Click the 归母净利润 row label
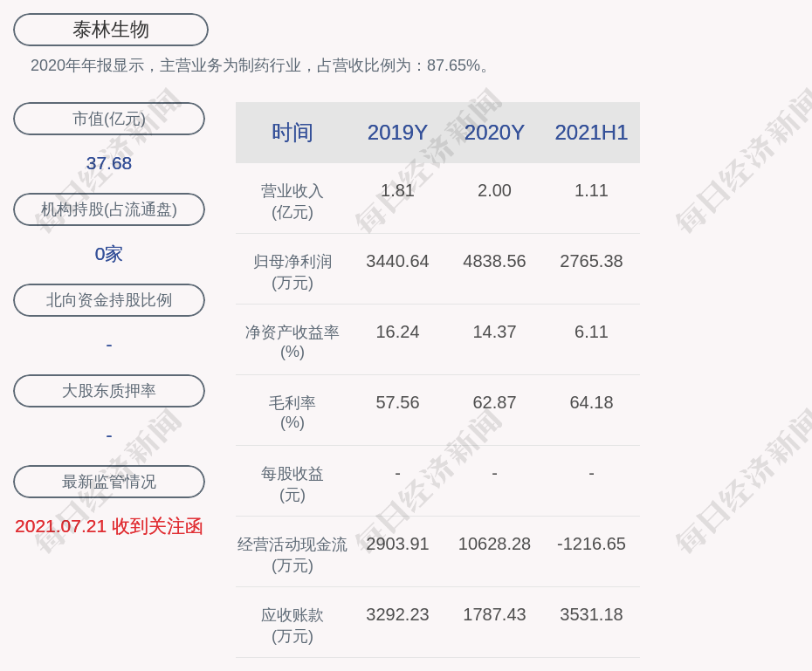The width and height of the screenshot is (812, 671). coord(292,272)
